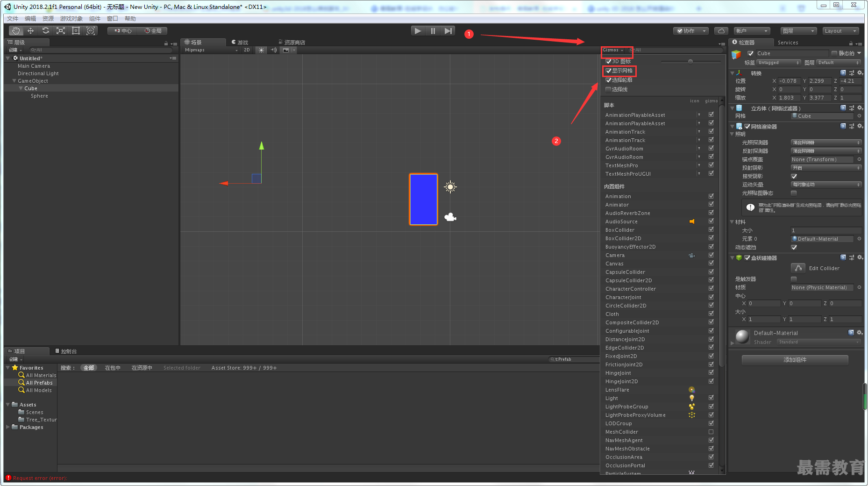Click the Light bulb icon in Gizmos list
This screenshot has height=486, width=868.
click(692, 398)
